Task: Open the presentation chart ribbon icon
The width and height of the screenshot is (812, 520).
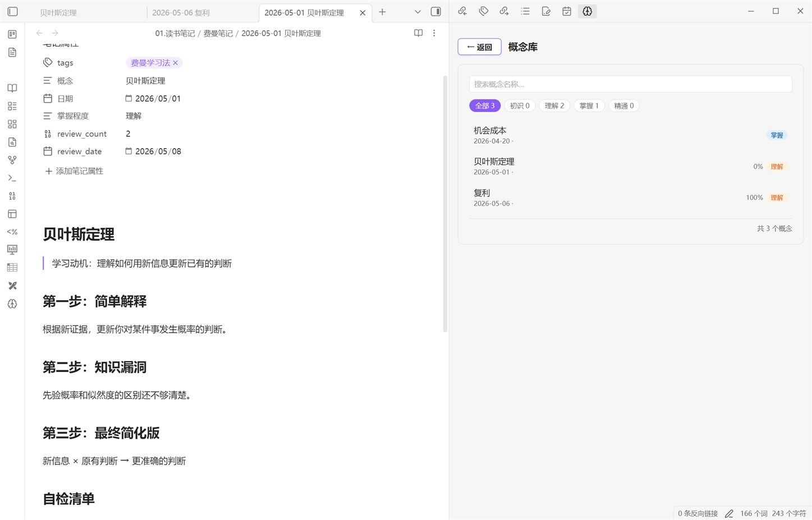Action: coord(12,250)
